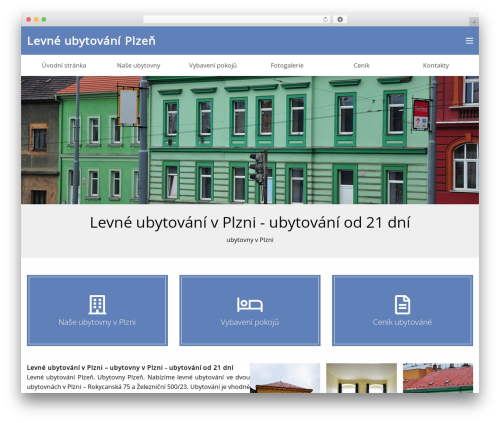Open the hamburger menu icon
Viewport: 500px width, 423px height.
click(469, 41)
